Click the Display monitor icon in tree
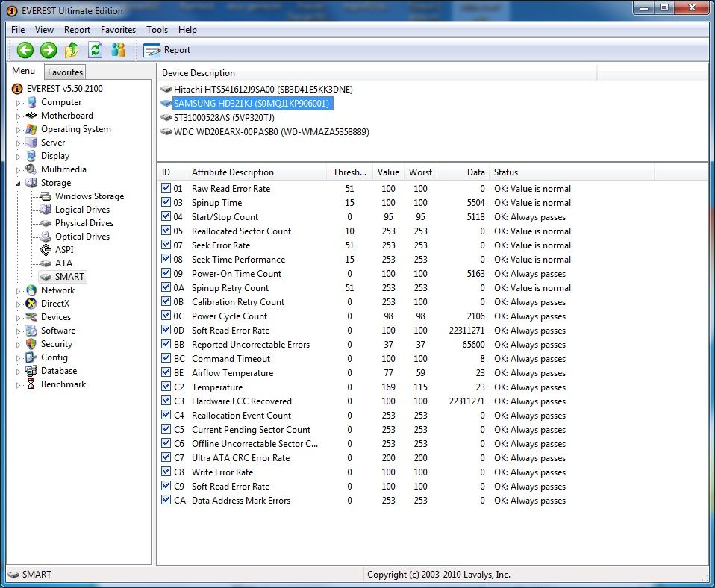715x588 pixels. (31, 156)
